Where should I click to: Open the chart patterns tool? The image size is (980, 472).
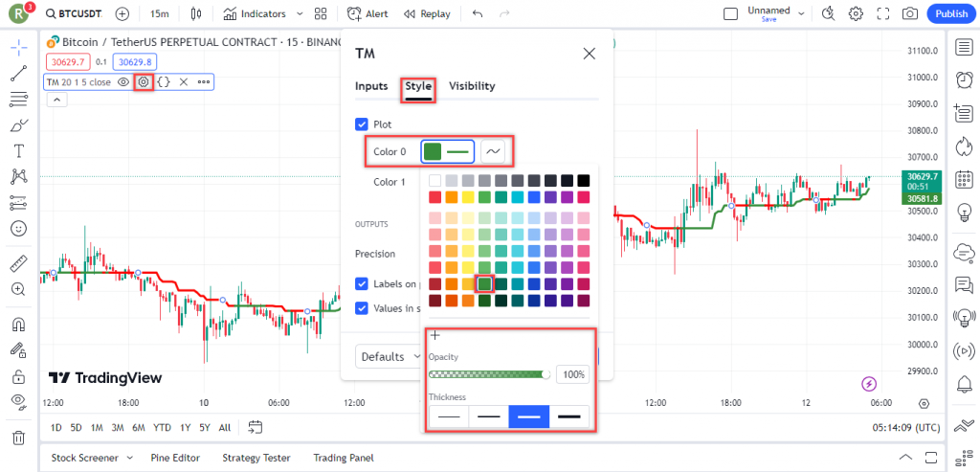coord(19,177)
